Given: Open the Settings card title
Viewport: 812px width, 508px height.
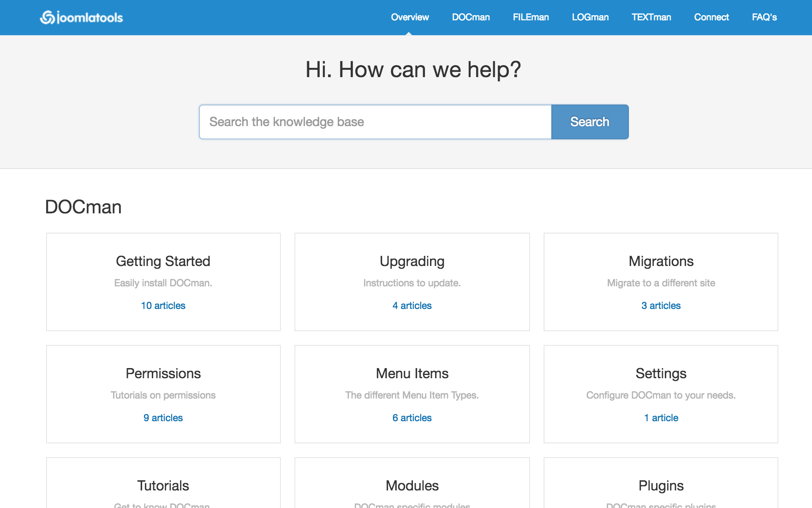Looking at the screenshot, I should pyautogui.click(x=661, y=374).
